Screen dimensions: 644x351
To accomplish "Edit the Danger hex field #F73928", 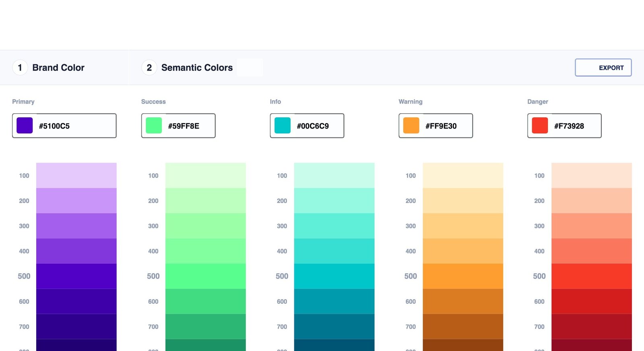I will pos(565,126).
